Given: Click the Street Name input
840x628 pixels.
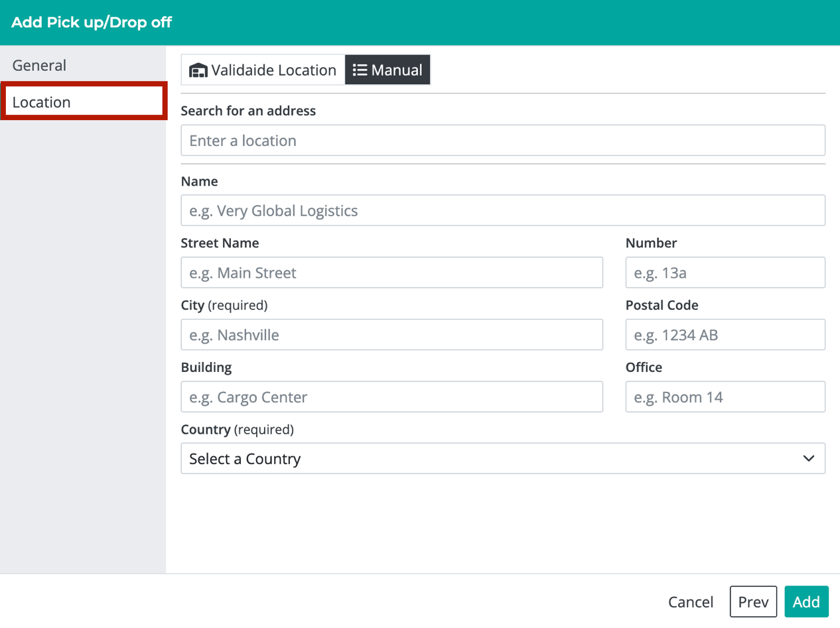Looking at the screenshot, I should (391, 272).
